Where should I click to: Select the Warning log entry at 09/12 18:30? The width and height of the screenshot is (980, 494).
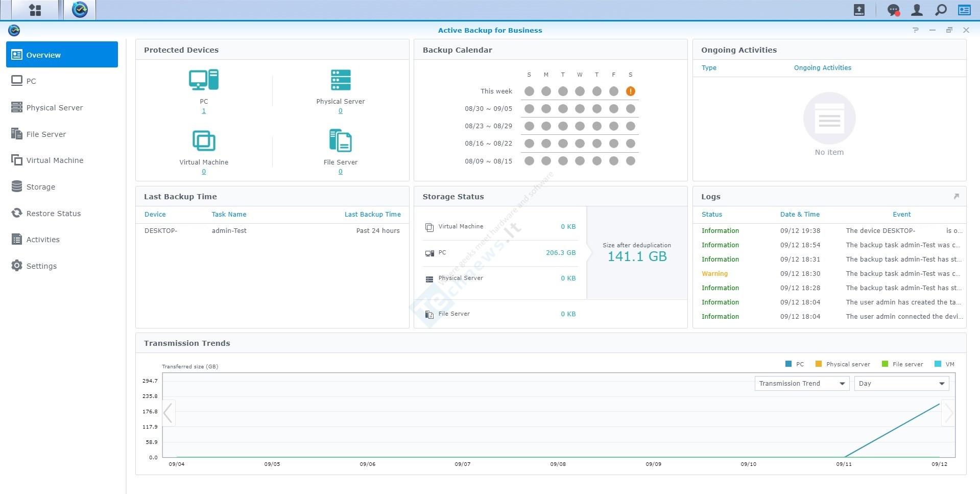(x=829, y=274)
